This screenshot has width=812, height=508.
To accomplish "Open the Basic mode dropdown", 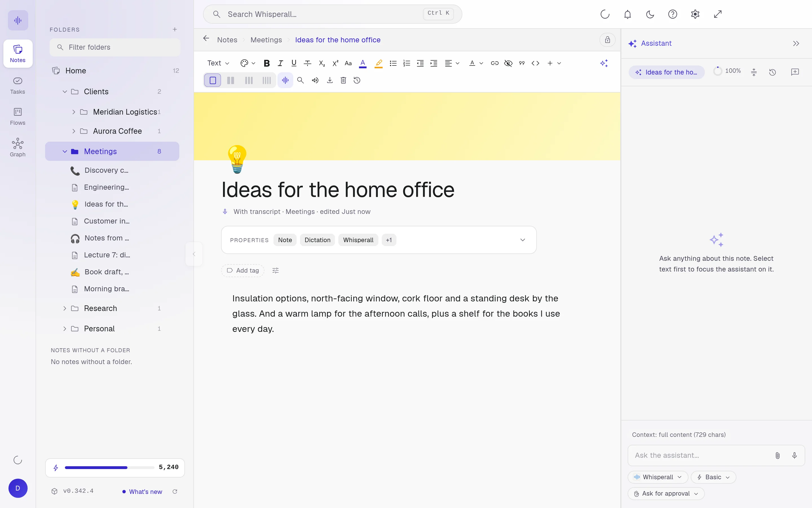I will [713, 477].
